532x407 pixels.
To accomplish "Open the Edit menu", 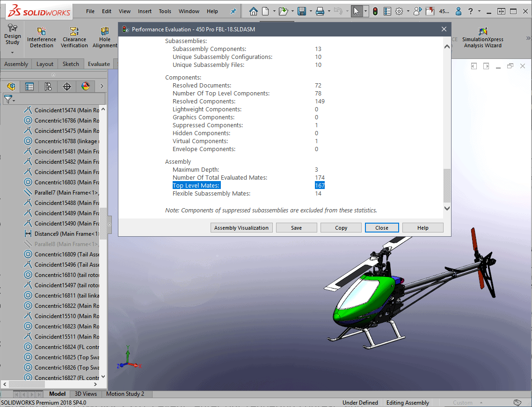I will click(x=107, y=11).
